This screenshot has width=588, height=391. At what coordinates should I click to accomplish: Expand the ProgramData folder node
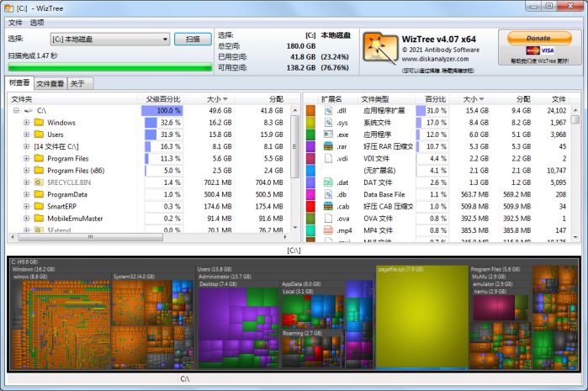(26, 194)
